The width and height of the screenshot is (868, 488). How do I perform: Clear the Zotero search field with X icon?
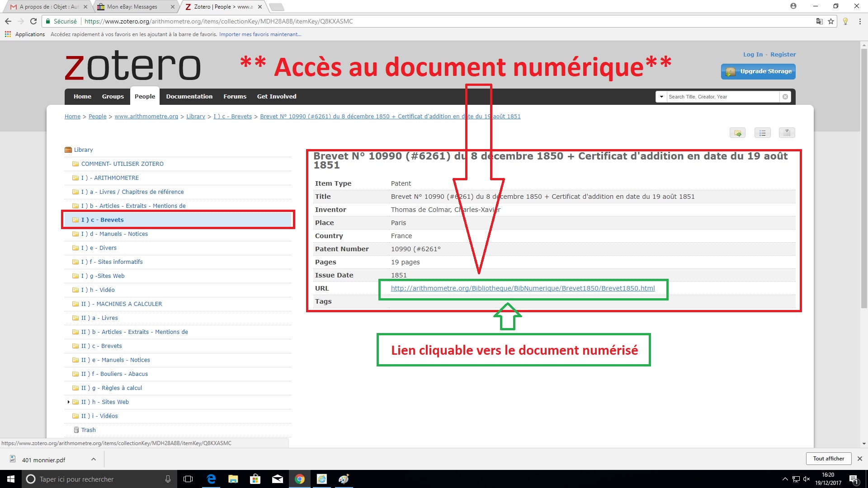point(785,97)
